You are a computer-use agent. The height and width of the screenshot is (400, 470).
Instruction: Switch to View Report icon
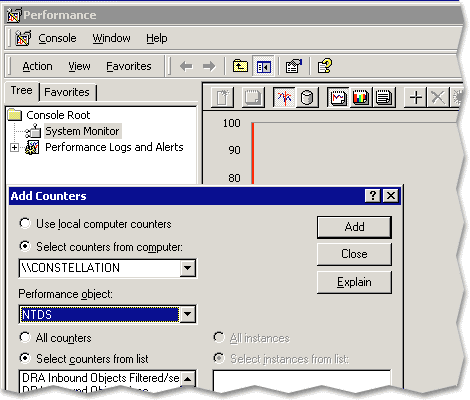click(384, 98)
